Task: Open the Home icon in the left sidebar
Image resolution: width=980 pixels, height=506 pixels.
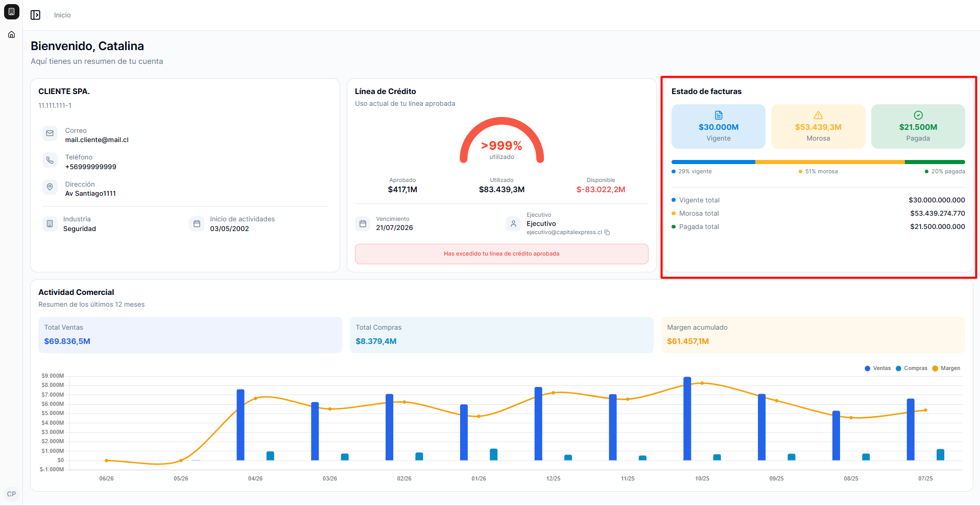Action: click(11, 35)
